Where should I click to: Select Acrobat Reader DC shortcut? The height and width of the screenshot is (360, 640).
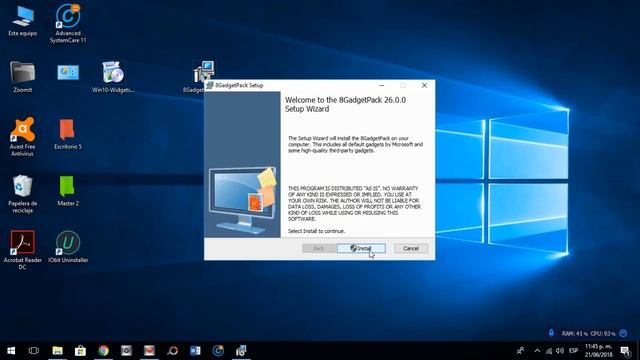tap(22, 250)
